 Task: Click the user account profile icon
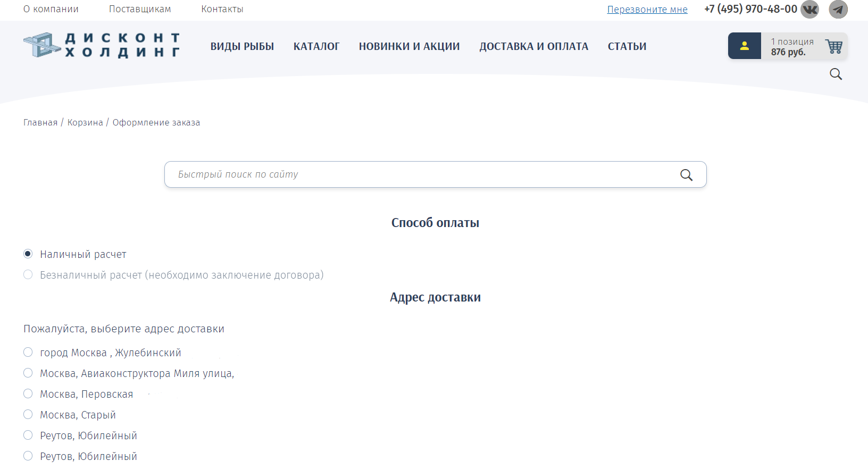coord(744,46)
